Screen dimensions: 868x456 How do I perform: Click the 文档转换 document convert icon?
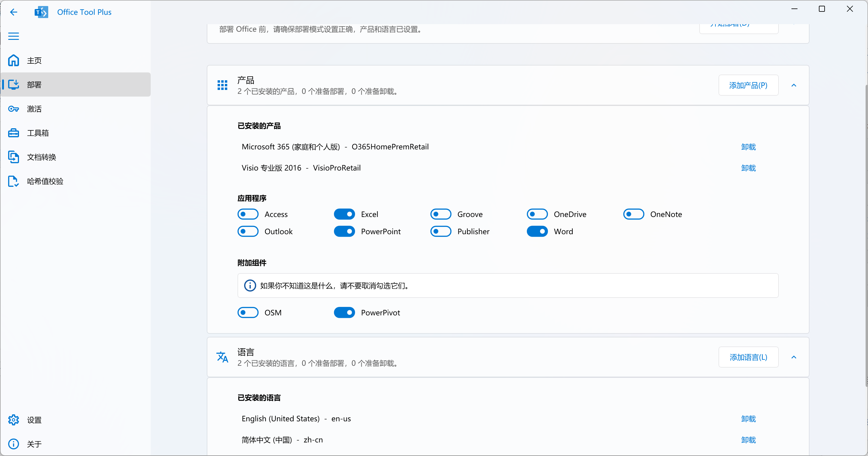pyautogui.click(x=14, y=157)
